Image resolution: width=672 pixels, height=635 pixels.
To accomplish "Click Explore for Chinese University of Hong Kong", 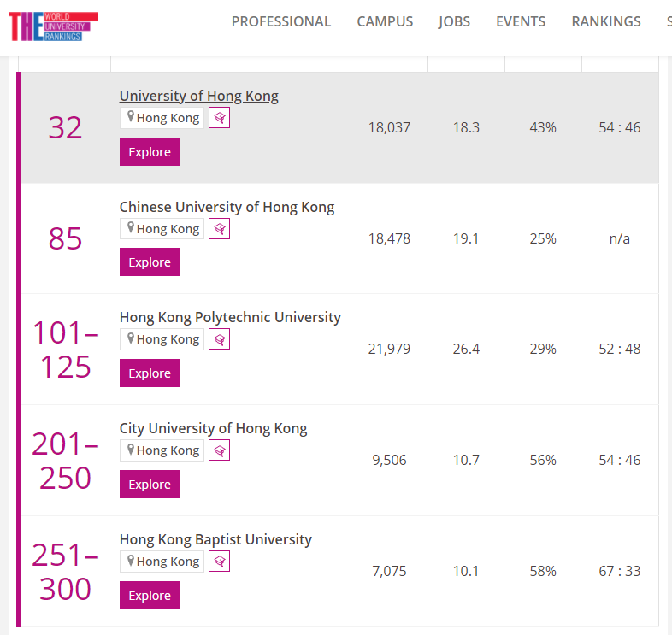I will click(x=150, y=262).
